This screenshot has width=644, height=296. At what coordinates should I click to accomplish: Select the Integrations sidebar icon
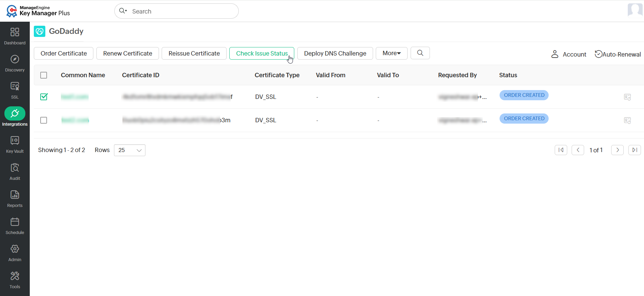[x=15, y=113]
